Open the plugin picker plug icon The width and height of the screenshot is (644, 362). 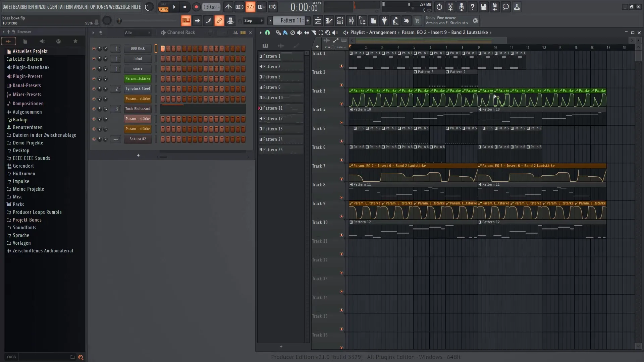point(384,21)
